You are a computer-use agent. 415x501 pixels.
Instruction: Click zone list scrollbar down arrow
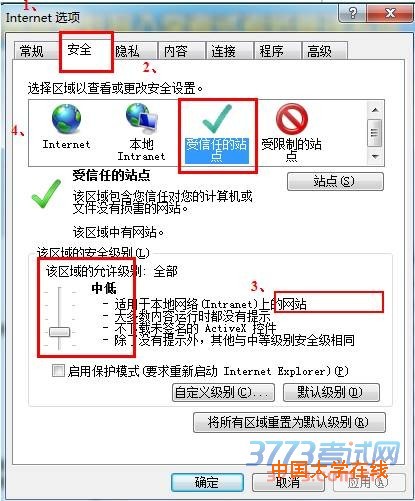pyautogui.click(x=375, y=156)
